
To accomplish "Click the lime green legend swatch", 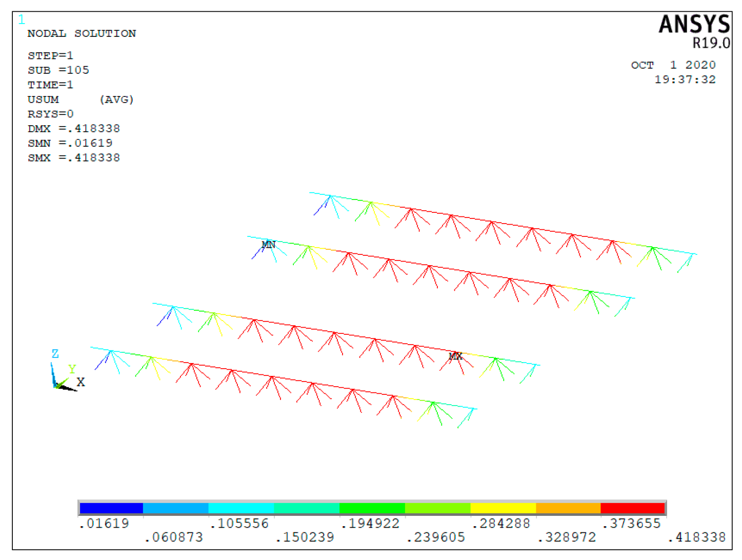I will [437, 508].
